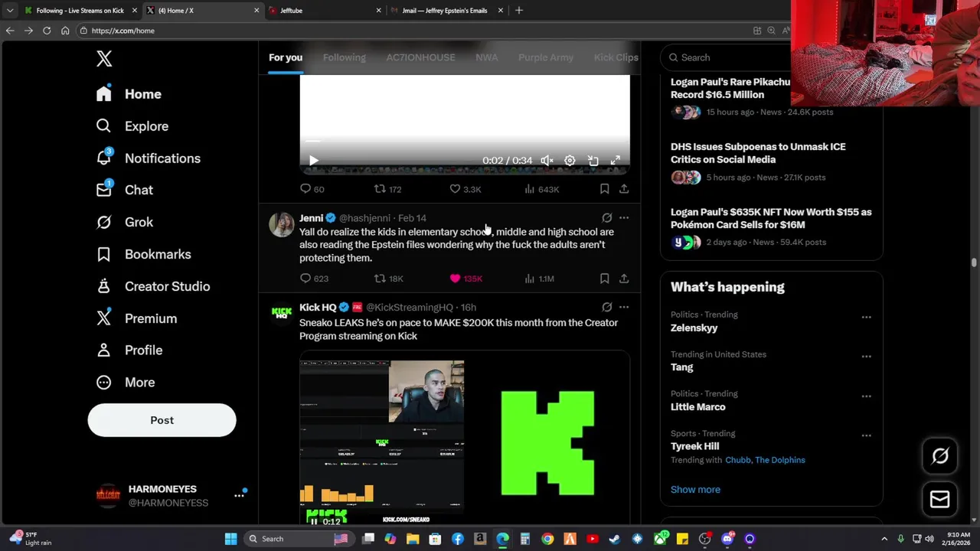The image size is (980, 551).
Task: Open the Chubb trending link
Action: (x=737, y=460)
